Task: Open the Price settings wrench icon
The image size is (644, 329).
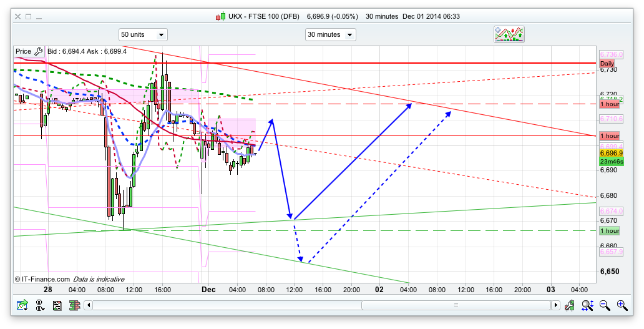Action: pos(38,51)
